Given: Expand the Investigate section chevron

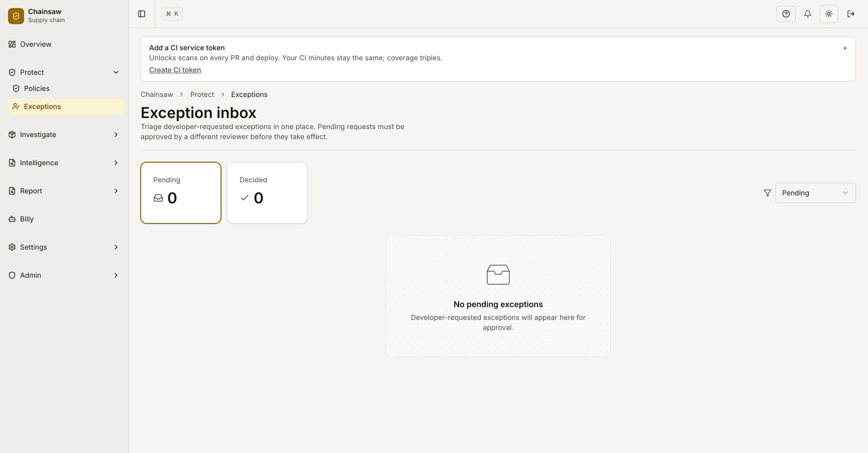Looking at the screenshot, I should tap(116, 135).
